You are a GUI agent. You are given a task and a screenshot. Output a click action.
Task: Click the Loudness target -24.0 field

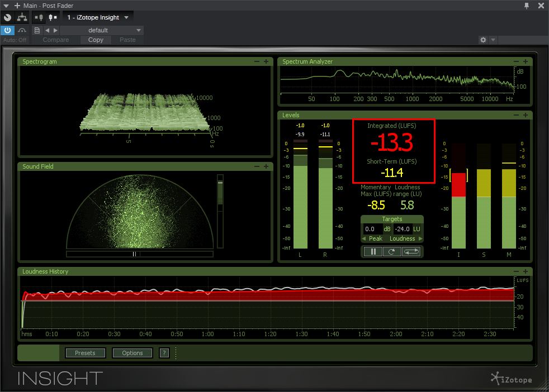point(403,229)
